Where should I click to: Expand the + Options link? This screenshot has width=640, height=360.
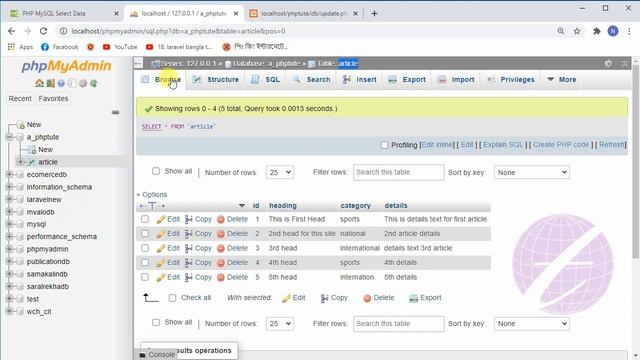pyautogui.click(x=152, y=195)
